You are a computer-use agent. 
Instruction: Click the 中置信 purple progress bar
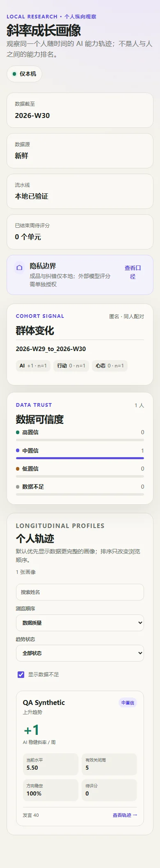coord(80,458)
